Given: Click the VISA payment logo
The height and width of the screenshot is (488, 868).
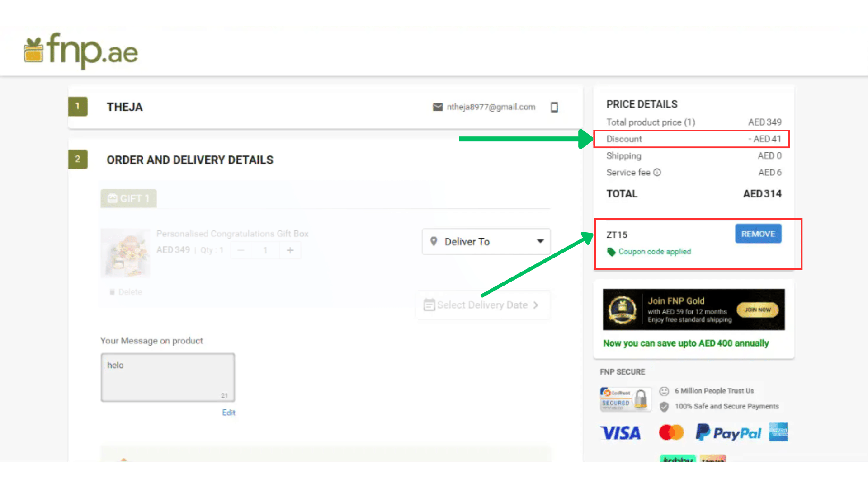Looking at the screenshot, I should (x=620, y=433).
